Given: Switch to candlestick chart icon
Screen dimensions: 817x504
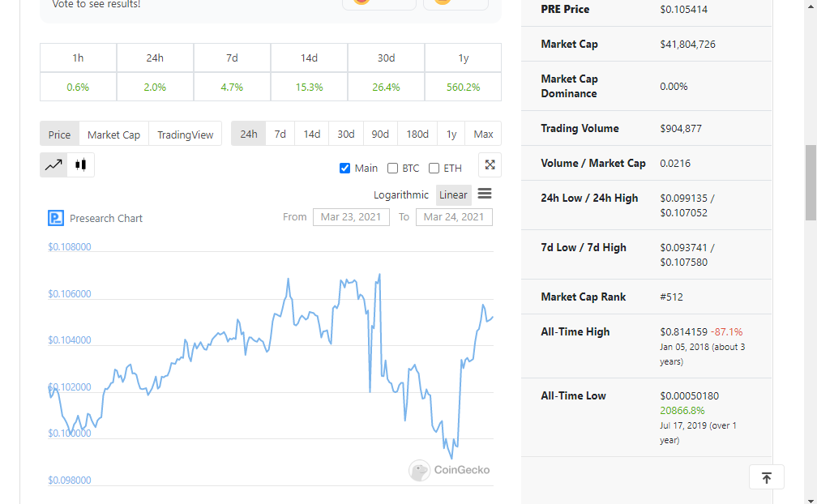Looking at the screenshot, I should pyautogui.click(x=81, y=165).
